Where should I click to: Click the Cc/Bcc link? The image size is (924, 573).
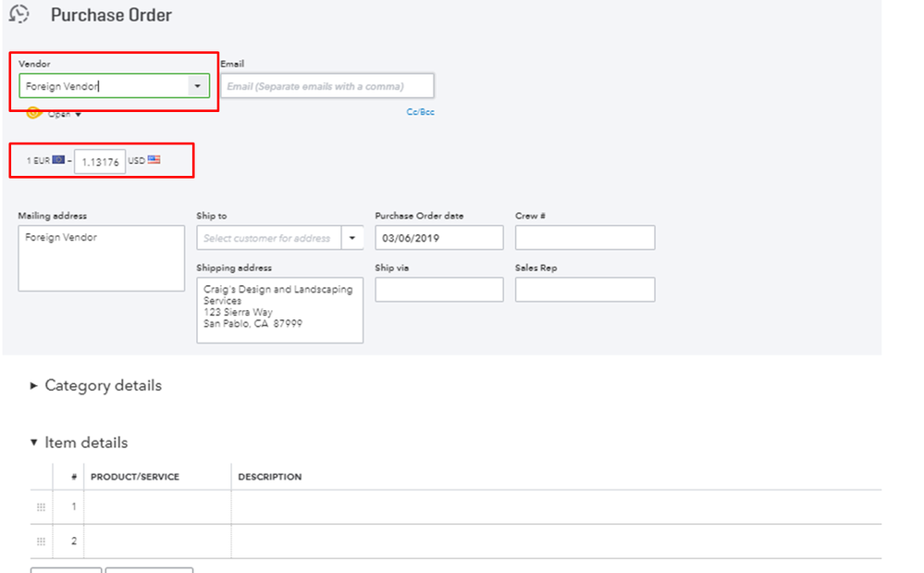point(420,112)
